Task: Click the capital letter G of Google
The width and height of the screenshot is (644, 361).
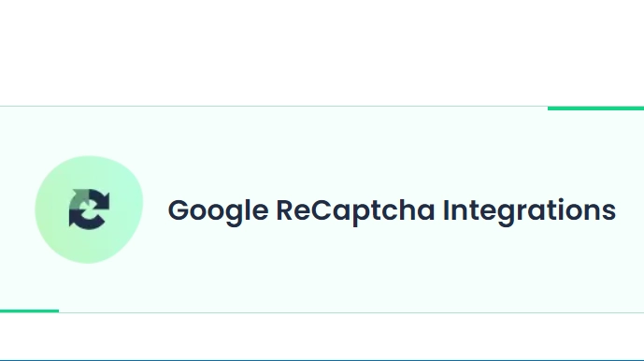Action: 178,210
